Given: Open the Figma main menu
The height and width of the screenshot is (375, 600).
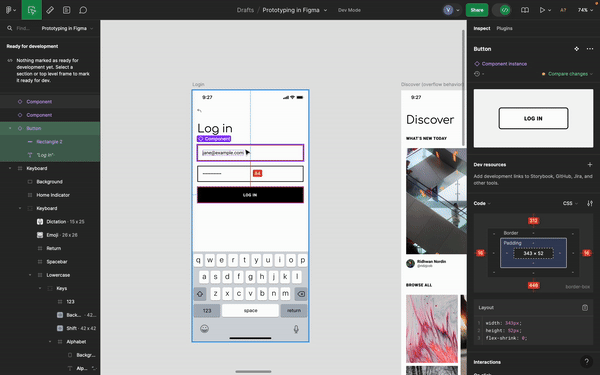Looking at the screenshot, I should pos(10,10).
